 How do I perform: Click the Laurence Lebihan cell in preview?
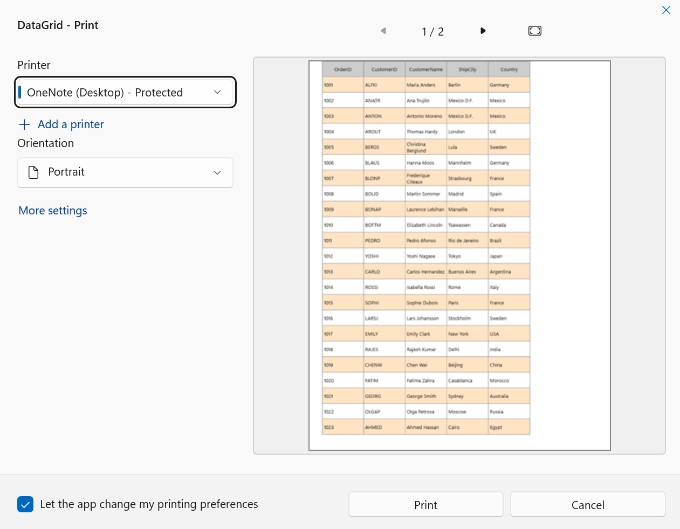[x=426, y=209]
